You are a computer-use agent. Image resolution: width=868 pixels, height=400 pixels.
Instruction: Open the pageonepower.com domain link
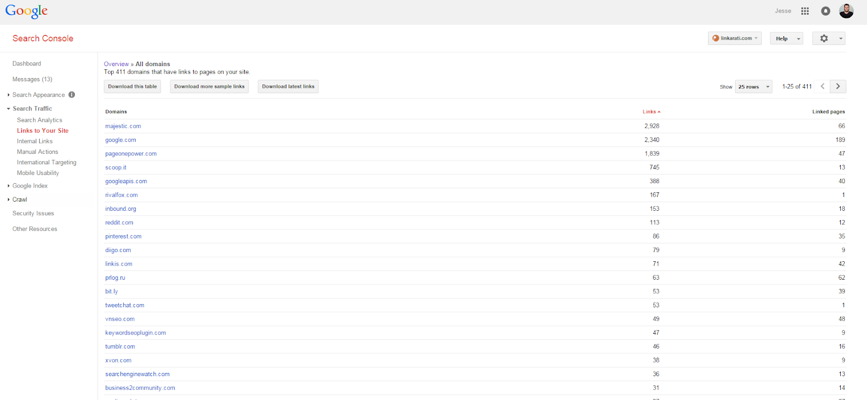coord(131,154)
